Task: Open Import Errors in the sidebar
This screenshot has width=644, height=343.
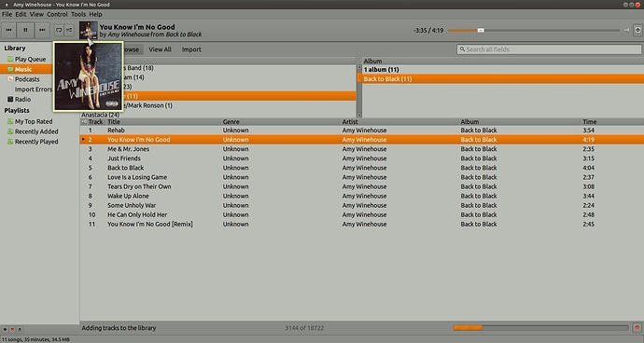Action: 34,89
